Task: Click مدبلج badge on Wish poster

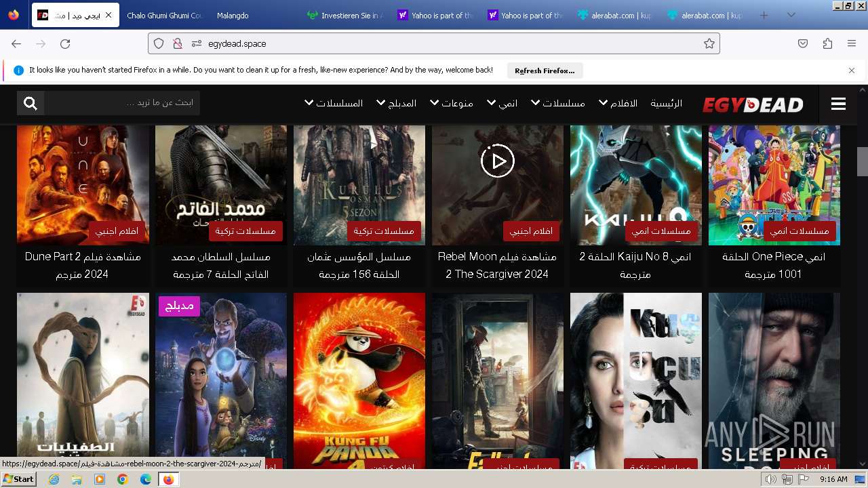Action: tap(180, 306)
